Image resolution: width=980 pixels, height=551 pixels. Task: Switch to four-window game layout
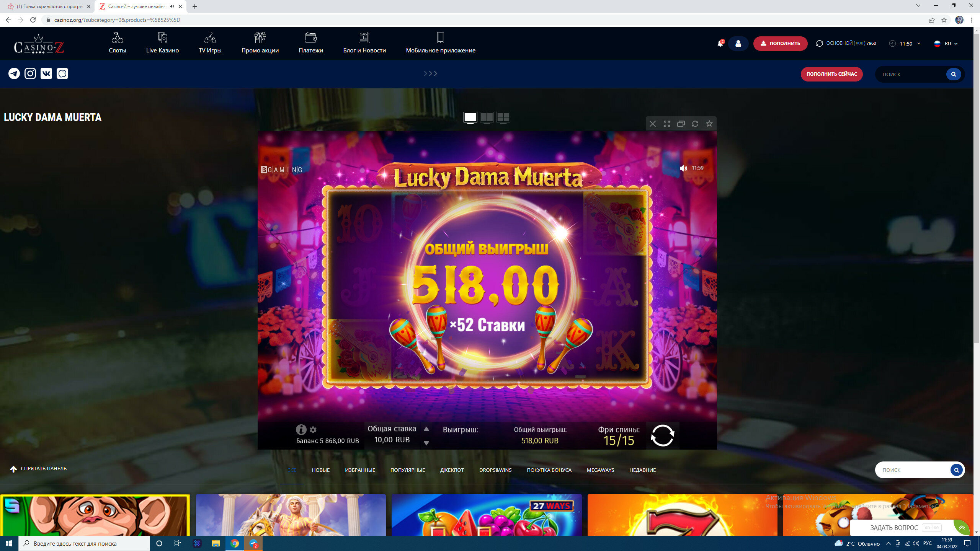503,117
